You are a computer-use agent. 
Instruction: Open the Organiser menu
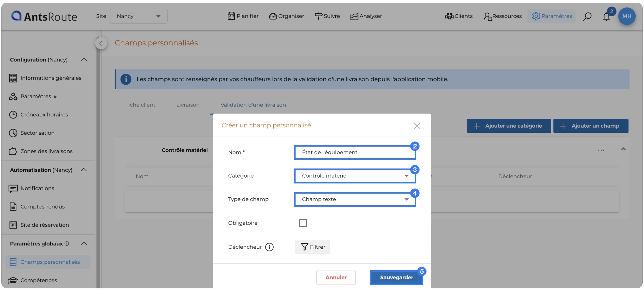point(286,16)
